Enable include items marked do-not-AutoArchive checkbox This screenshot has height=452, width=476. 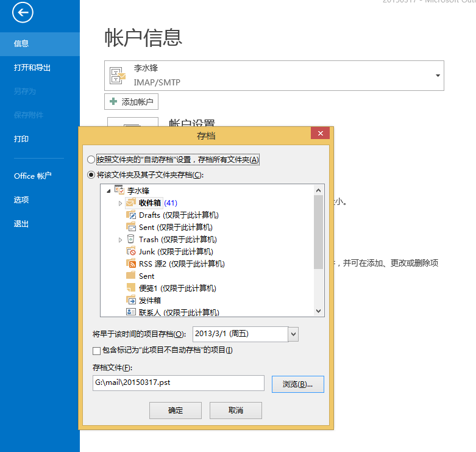click(96, 351)
